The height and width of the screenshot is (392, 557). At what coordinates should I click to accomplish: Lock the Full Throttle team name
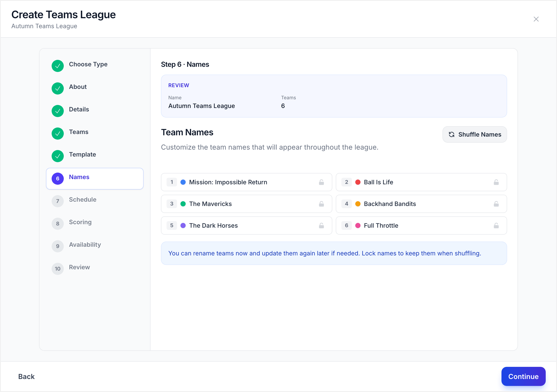pos(496,225)
